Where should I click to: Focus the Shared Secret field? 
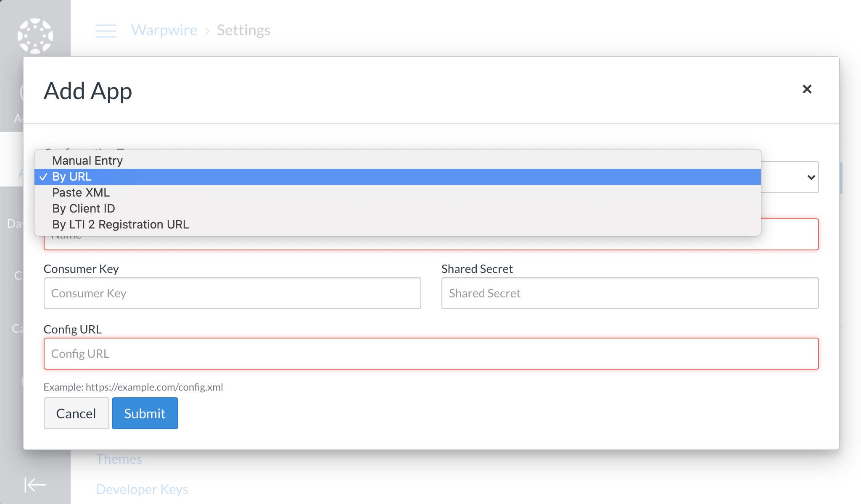pyautogui.click(x=629, y=293)
